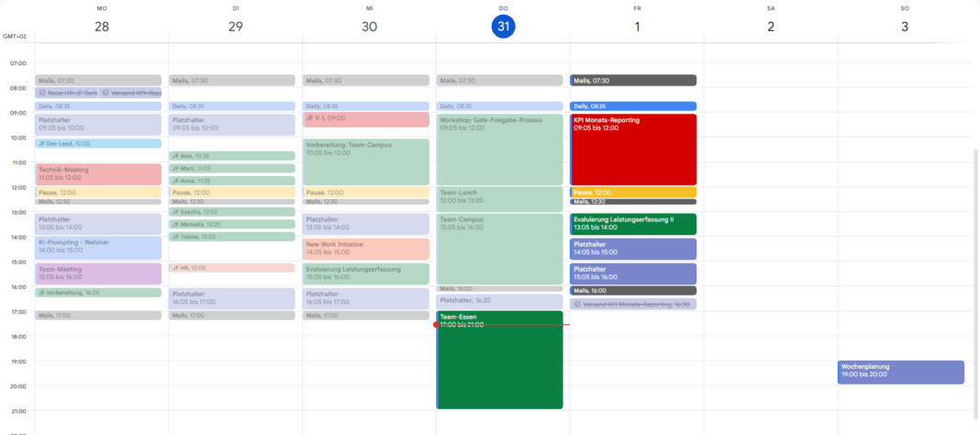Open JF V-1 event at 09:00

pos(365,119)
